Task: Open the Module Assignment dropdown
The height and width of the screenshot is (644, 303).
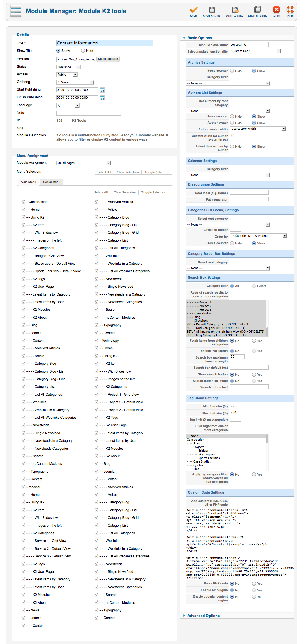Action: (84, 163)
